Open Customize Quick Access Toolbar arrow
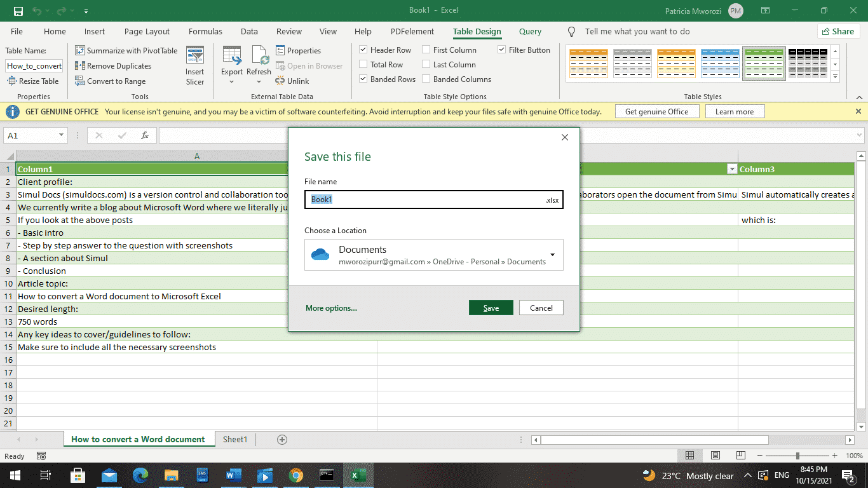Viewport: 868px width, 488px height. 86,11
